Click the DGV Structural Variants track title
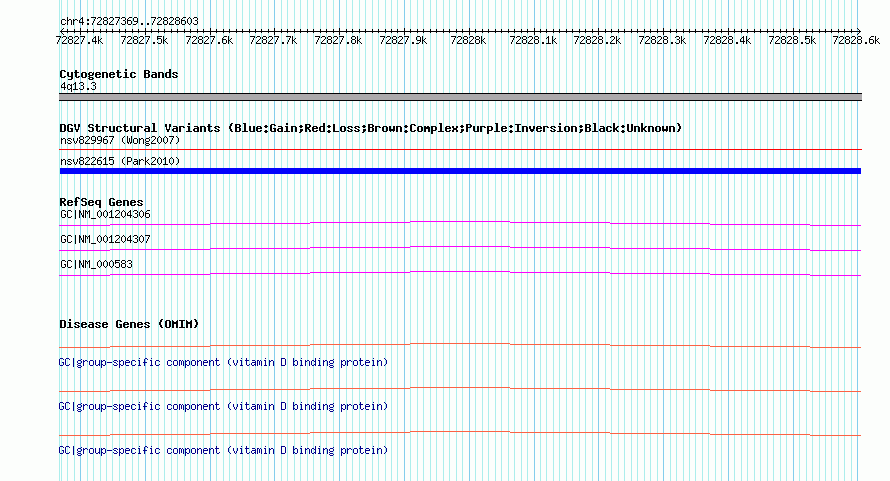 point(370,128)
